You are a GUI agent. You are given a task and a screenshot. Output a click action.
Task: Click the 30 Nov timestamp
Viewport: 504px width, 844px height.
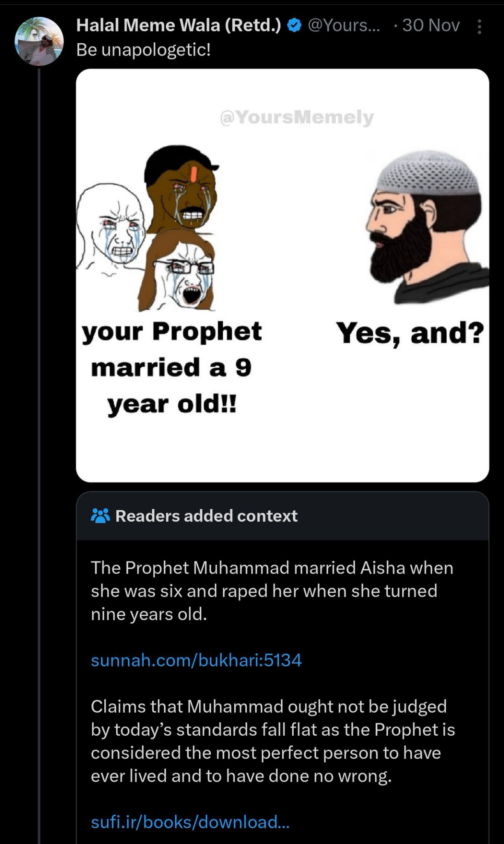pyautogui.click(x=430, y=26)
